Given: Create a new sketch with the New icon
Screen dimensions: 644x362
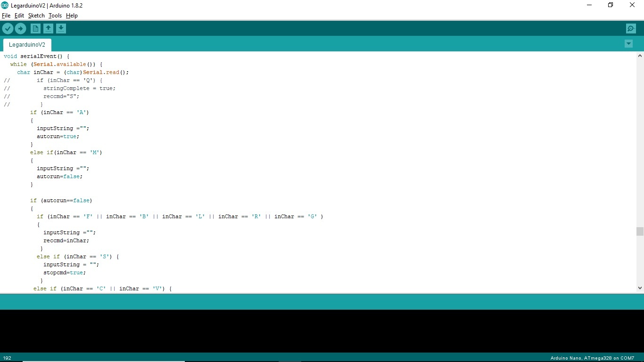Looking at the screenshot, I should click(x=35, y=28).
